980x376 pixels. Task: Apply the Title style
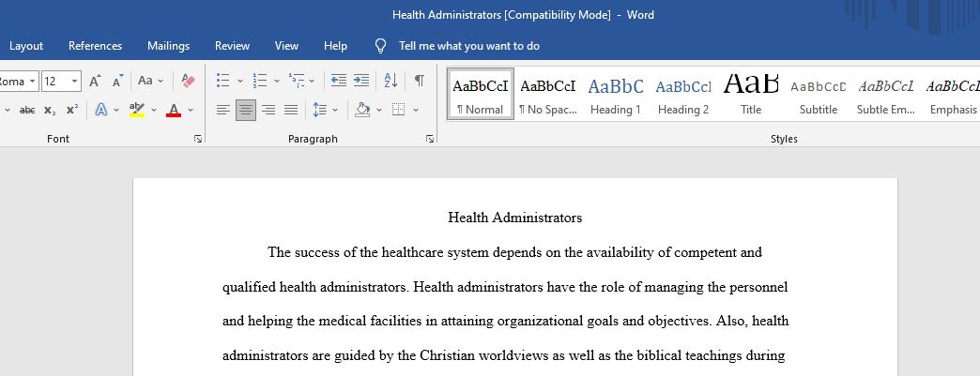coord(751,94)
